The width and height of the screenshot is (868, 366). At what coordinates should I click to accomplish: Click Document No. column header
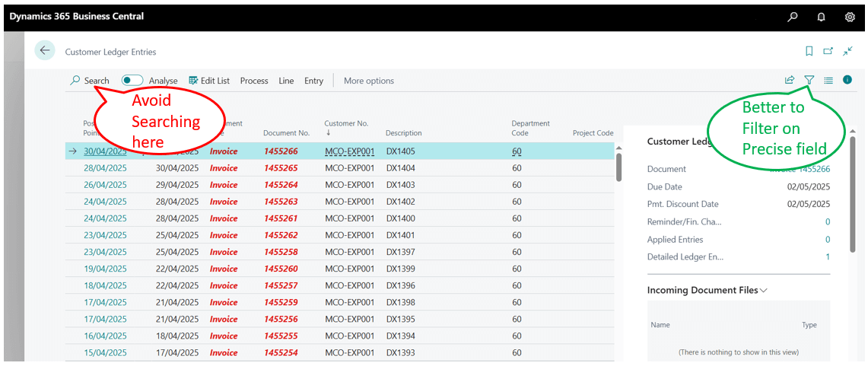pyautogui.click(x=286, y=133)
